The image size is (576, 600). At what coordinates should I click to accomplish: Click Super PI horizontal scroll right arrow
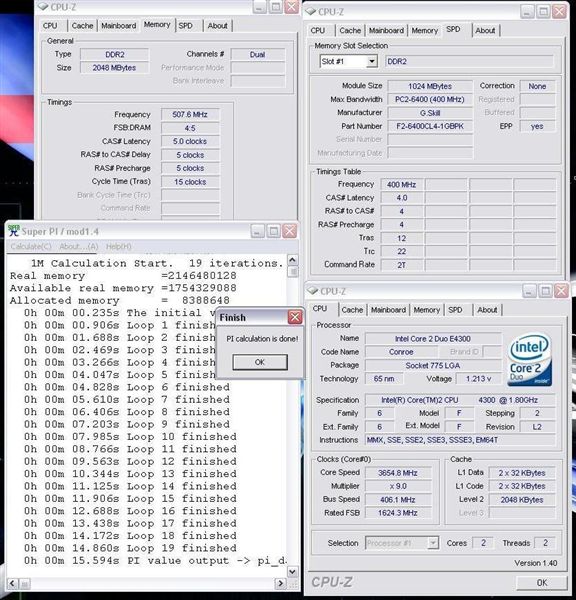click(281, 584)
